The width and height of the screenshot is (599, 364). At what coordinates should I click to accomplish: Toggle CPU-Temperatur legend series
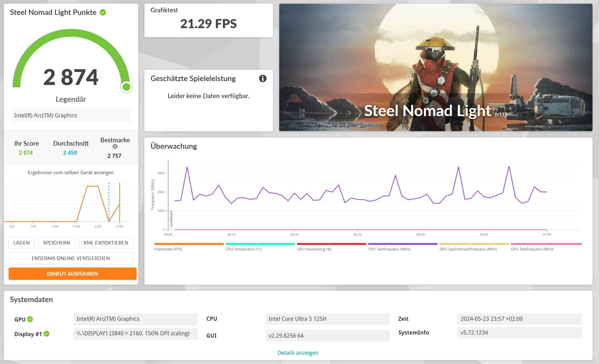(244, 249)
